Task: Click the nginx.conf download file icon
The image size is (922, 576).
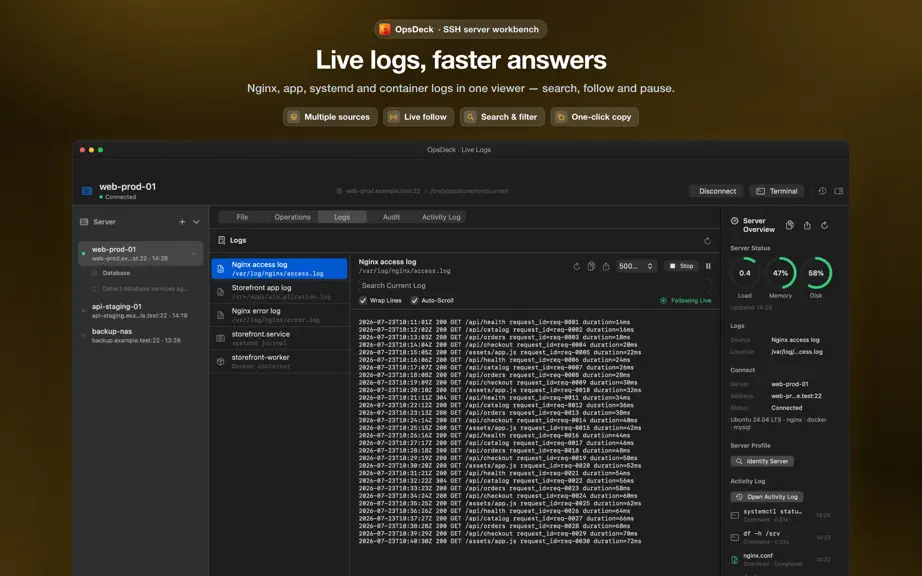Action: 734,560
